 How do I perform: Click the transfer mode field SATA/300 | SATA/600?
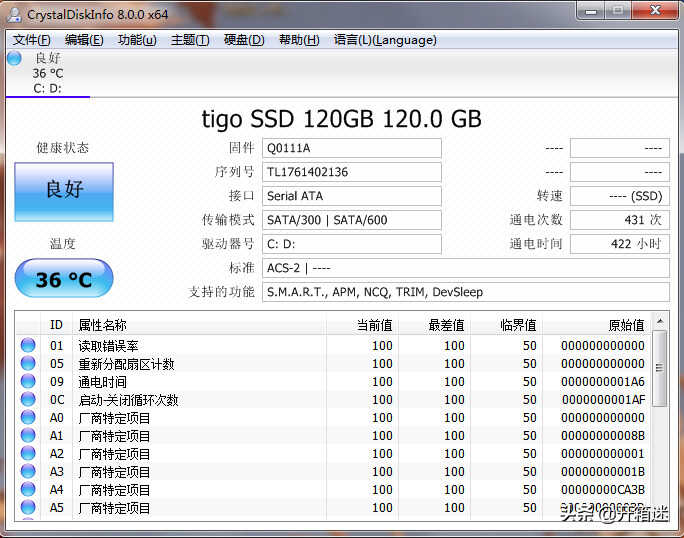[352, 220]
